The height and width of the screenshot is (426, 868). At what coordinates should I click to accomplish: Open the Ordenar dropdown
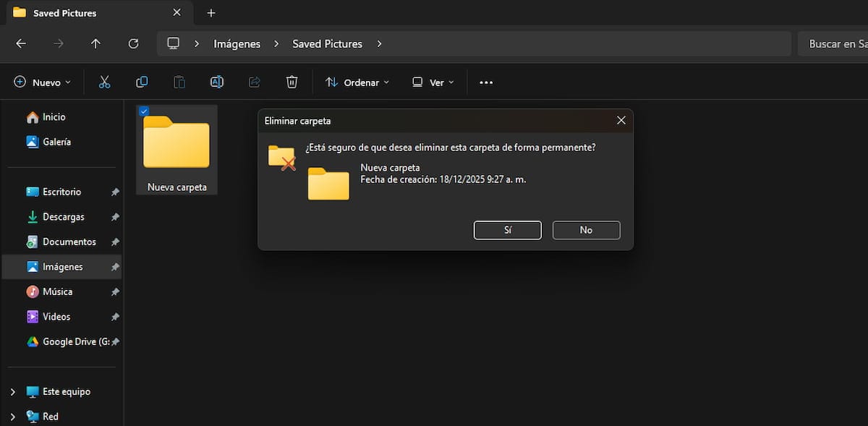click(x=357, y=82)
